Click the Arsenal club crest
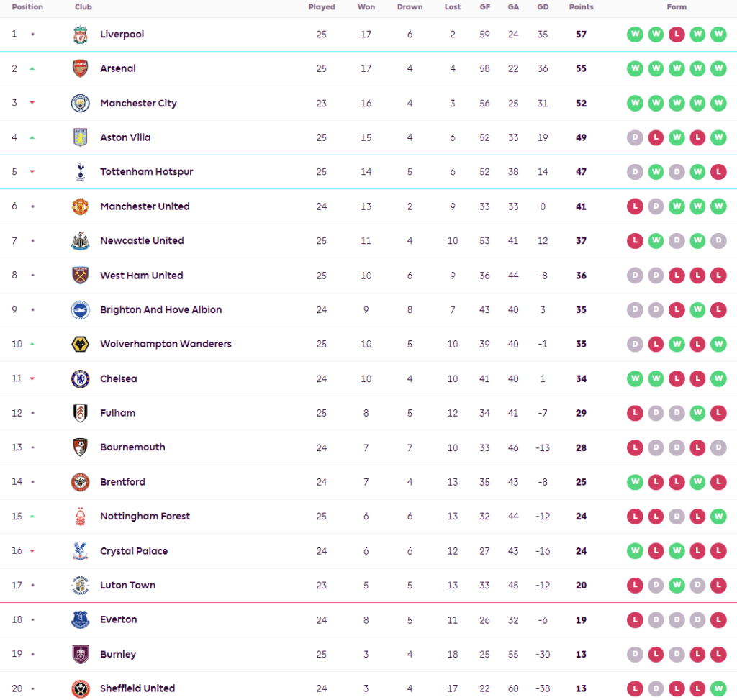 click(x=80, y=69)
